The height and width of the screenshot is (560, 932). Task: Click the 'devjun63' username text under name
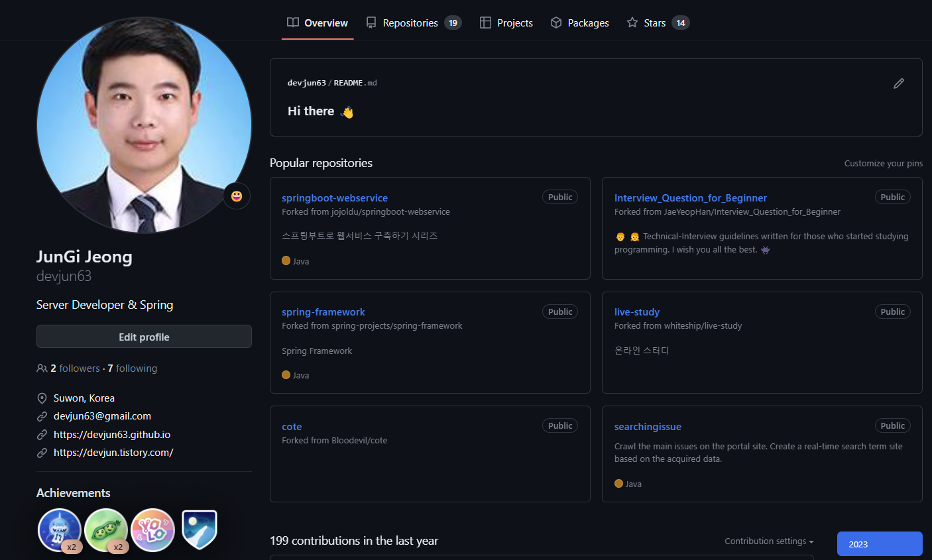click(64, 276)
